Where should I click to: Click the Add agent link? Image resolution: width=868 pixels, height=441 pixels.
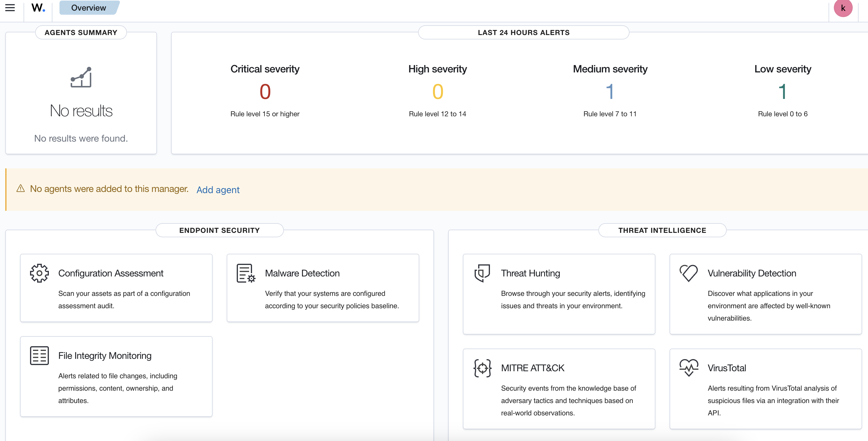pos(218,190)
